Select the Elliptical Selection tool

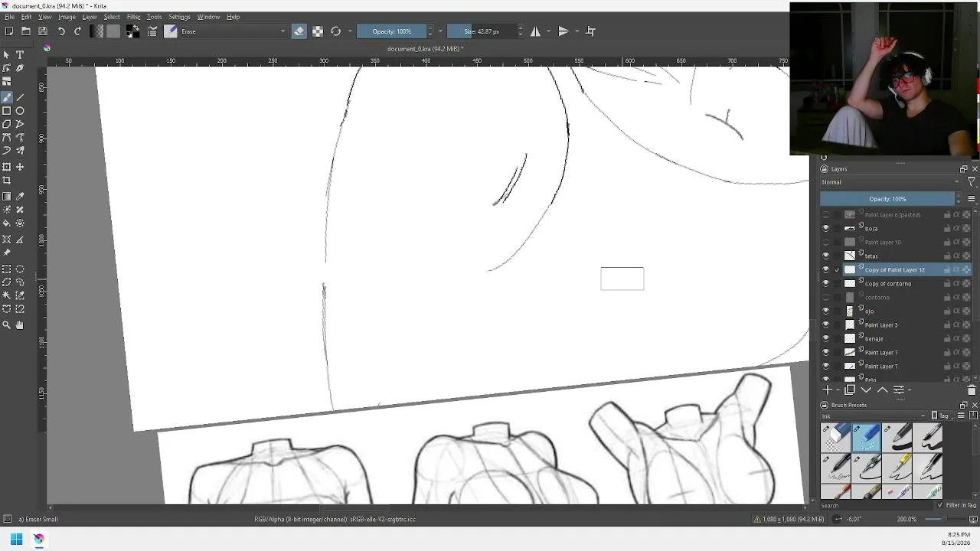click(x=20, y=269)
